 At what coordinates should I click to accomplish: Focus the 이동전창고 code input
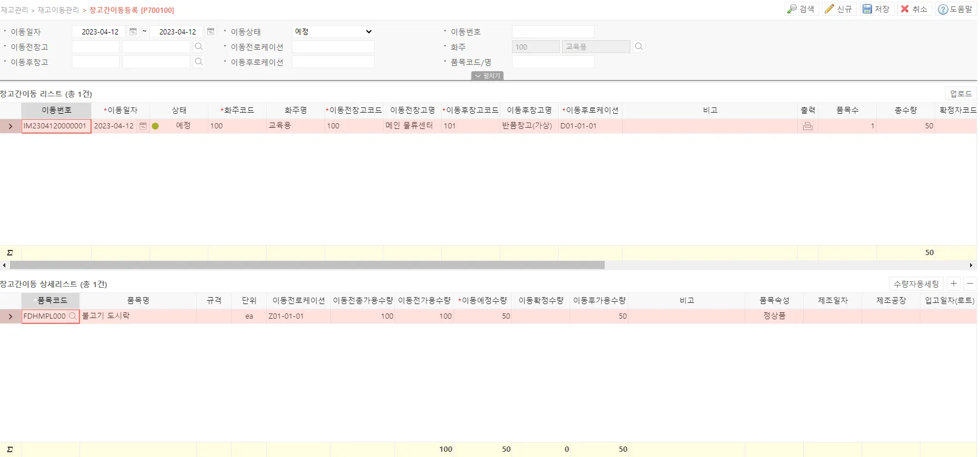pyautogui.click(x=96, y=47)
